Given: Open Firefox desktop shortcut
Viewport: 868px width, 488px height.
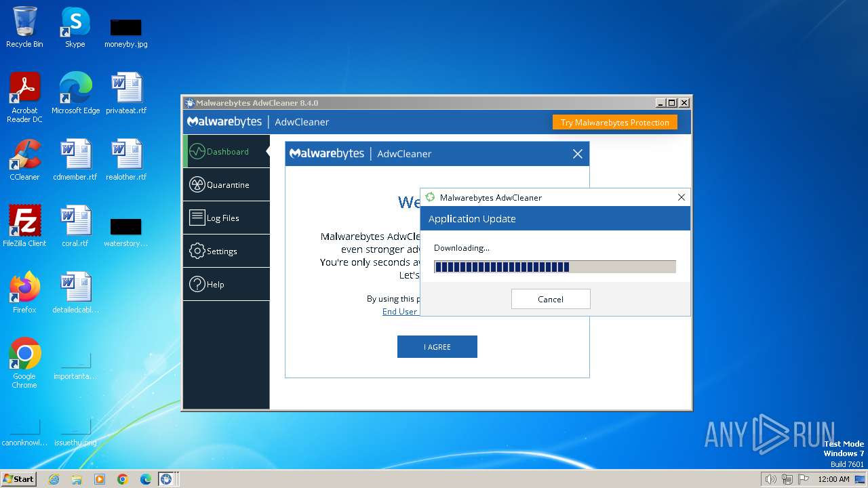Looking at the screenshot, I should (24, 293).
